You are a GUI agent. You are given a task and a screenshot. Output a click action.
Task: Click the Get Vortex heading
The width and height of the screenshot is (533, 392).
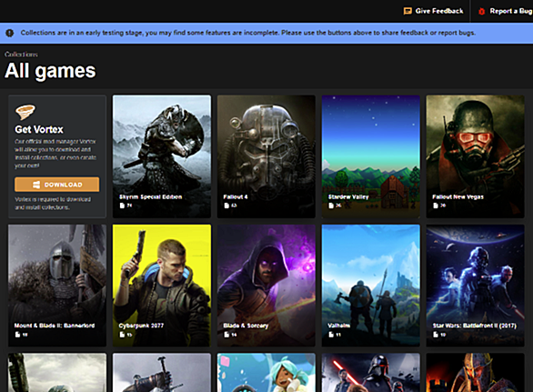pos(39,129)
